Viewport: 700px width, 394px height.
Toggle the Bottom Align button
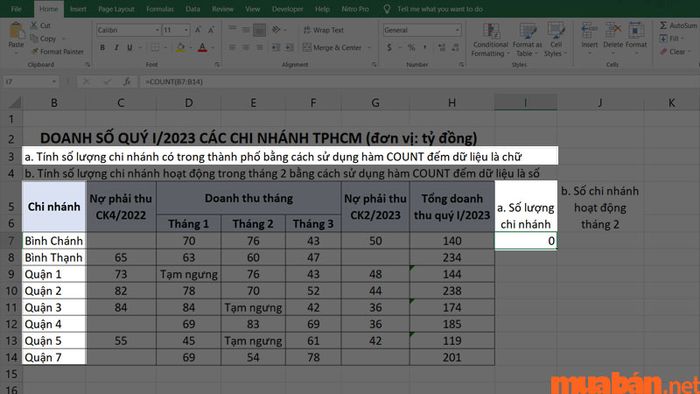tap(259, 29)
